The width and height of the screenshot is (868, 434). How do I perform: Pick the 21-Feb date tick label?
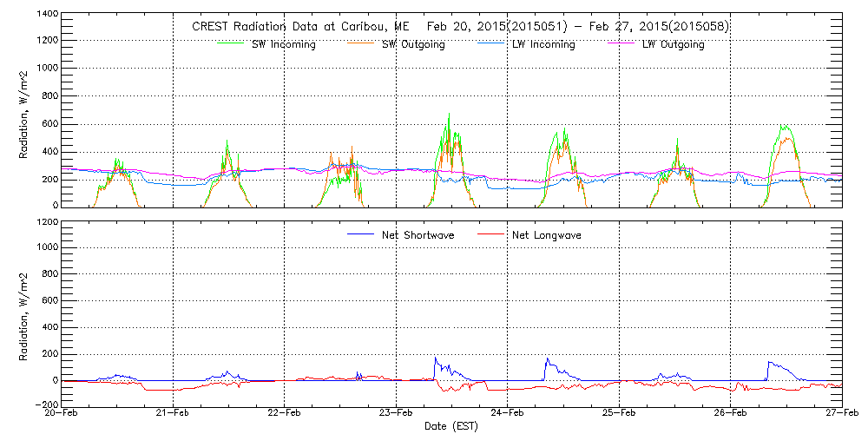173,414
